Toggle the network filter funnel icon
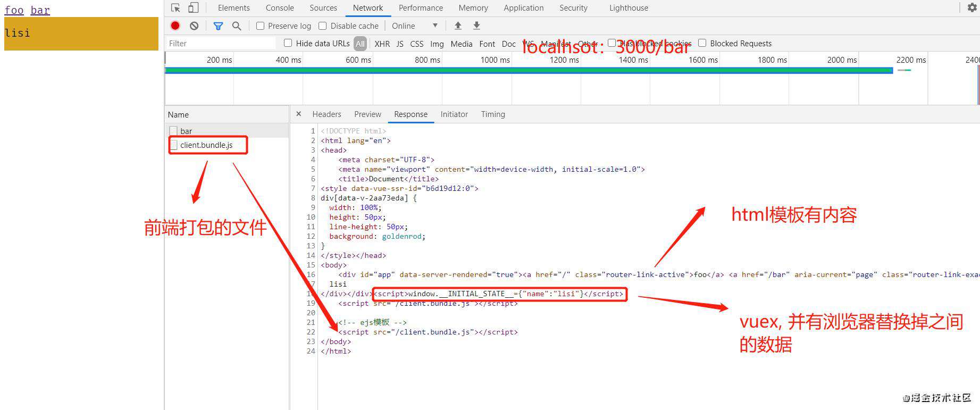Image resolution: width=980 pixels, height=410 pixels. [218, 26]
